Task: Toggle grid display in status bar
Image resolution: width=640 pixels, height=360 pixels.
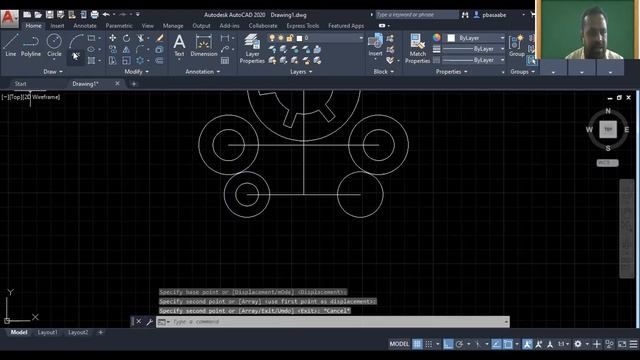Action: pos(417,344)
